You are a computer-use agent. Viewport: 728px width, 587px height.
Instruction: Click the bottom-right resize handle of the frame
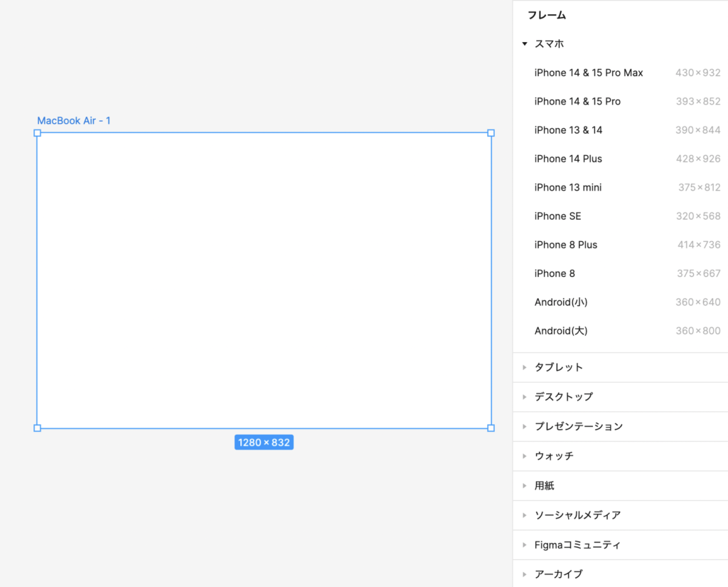(491, 428)
